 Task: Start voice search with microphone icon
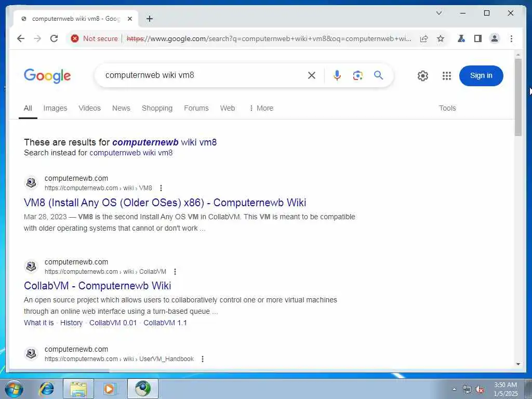tap(337, 75)
